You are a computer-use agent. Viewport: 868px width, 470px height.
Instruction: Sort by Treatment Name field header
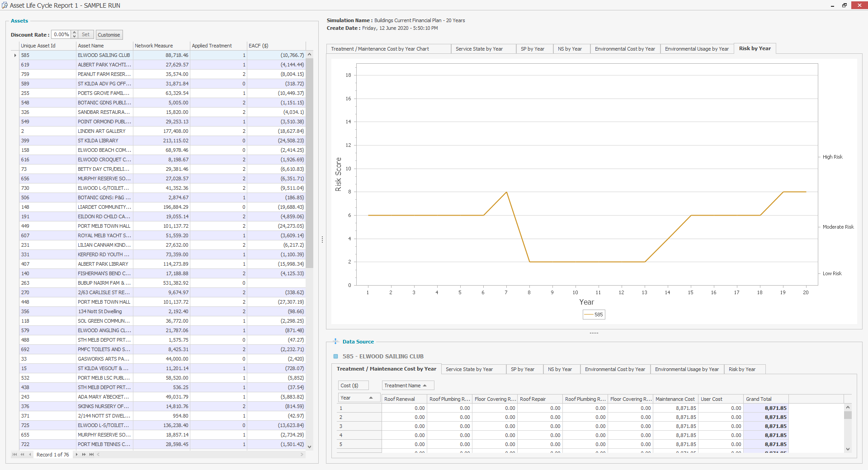(408, 385)
